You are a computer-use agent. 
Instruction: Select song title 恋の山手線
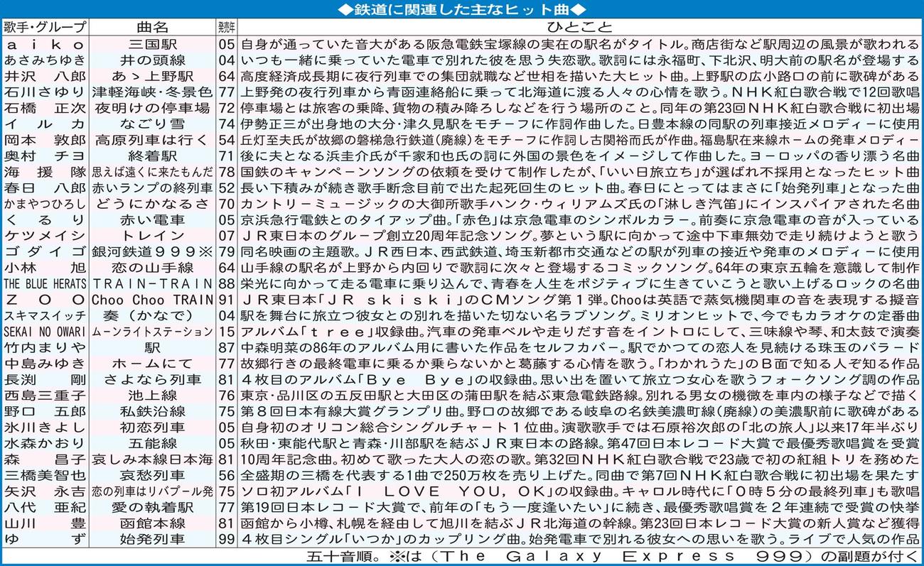[x=152, y=268]
